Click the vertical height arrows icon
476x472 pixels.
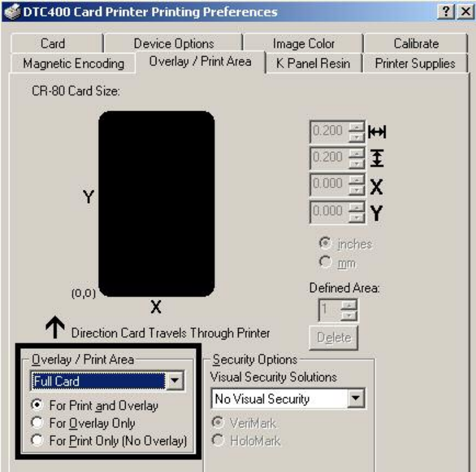coord(377,158)
